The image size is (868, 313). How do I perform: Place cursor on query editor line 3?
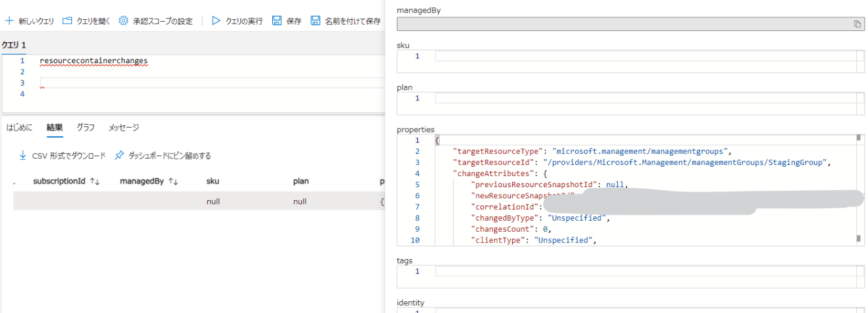point(211,83)
